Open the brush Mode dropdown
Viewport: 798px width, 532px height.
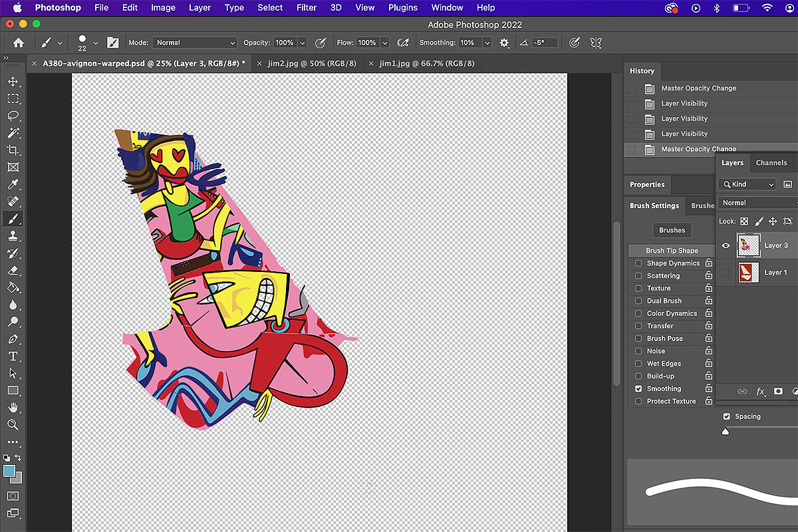click(x=195, y=43)
